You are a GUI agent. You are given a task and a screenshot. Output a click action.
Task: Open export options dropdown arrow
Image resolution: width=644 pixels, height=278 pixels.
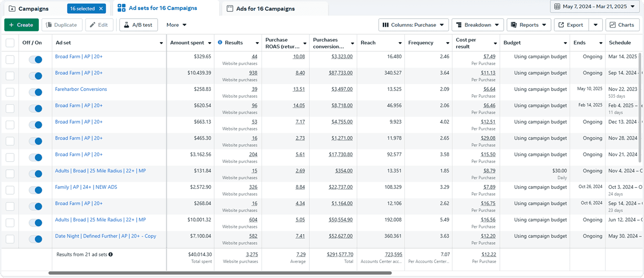click(595, 25)
